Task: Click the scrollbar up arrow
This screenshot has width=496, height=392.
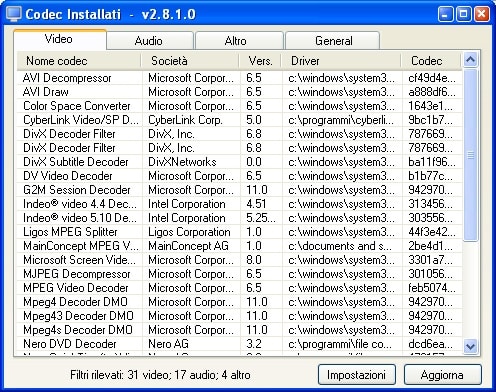Action: coord(470,60)
